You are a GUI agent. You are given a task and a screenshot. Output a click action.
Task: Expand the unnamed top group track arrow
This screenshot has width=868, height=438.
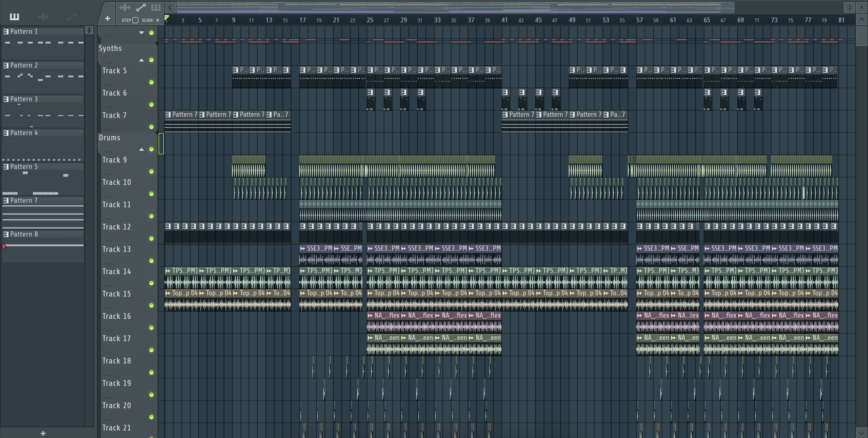[142, 33]
